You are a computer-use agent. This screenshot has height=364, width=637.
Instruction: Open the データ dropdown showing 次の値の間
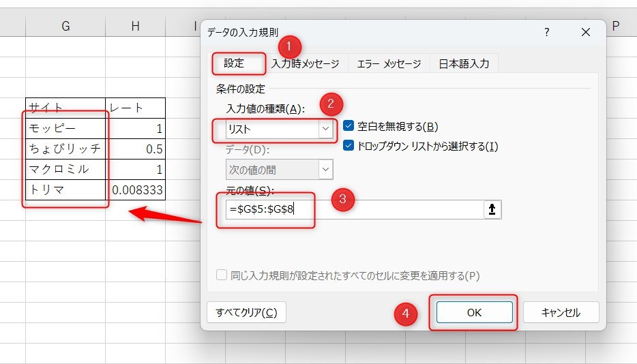(280, 170)
